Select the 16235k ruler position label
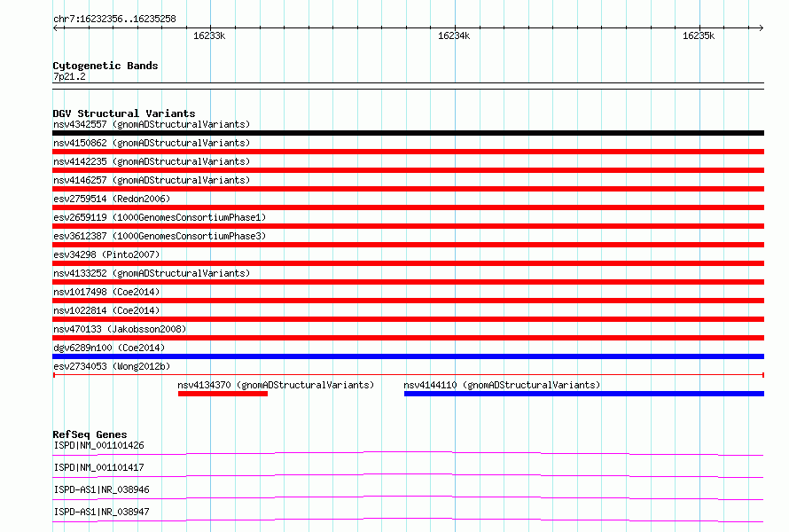The height and width of the screenshot is (532, 789). click(699, 35)
